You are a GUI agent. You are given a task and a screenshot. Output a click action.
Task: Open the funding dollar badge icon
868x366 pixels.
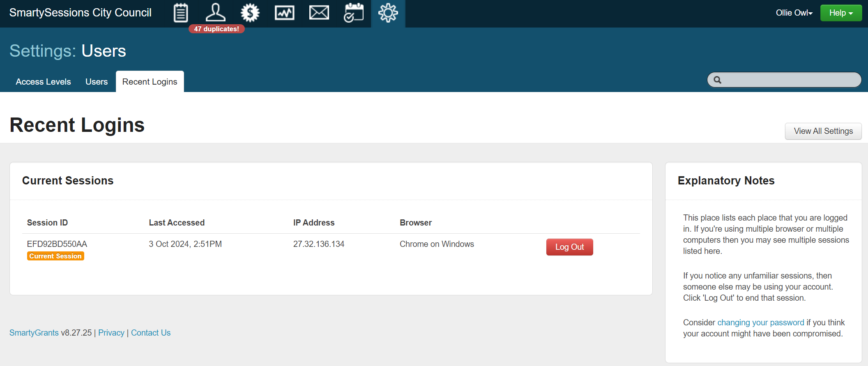coord(250,13)
